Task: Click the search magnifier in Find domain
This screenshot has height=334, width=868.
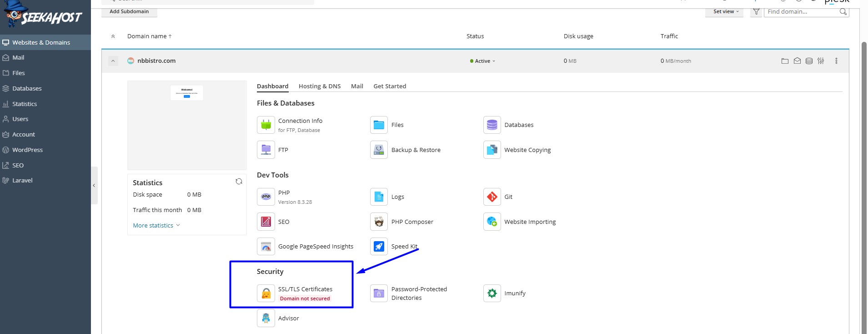Action: point(843,12)
